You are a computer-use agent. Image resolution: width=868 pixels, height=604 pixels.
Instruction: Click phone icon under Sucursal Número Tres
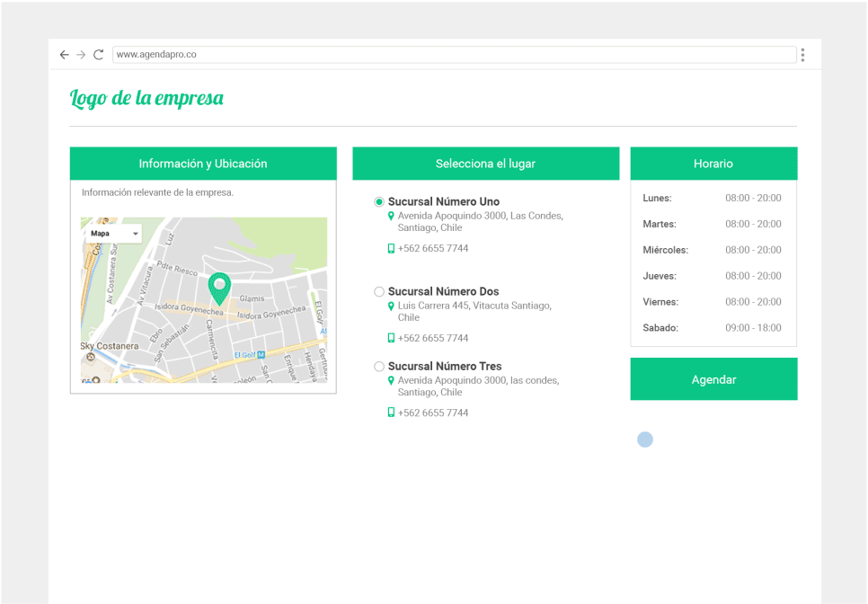[x=391, y=413]
